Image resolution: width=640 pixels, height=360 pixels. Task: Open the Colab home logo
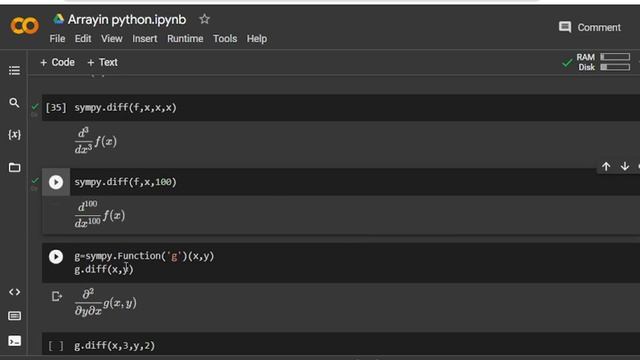point(24,26)
